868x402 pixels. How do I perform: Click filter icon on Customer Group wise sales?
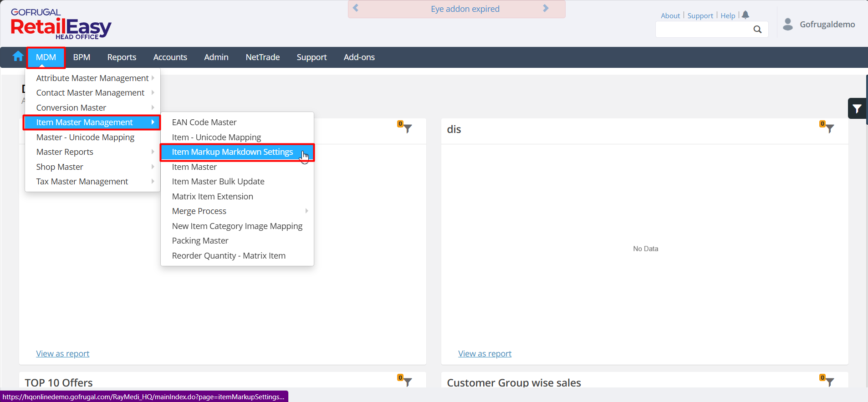[x=830, y=382]
